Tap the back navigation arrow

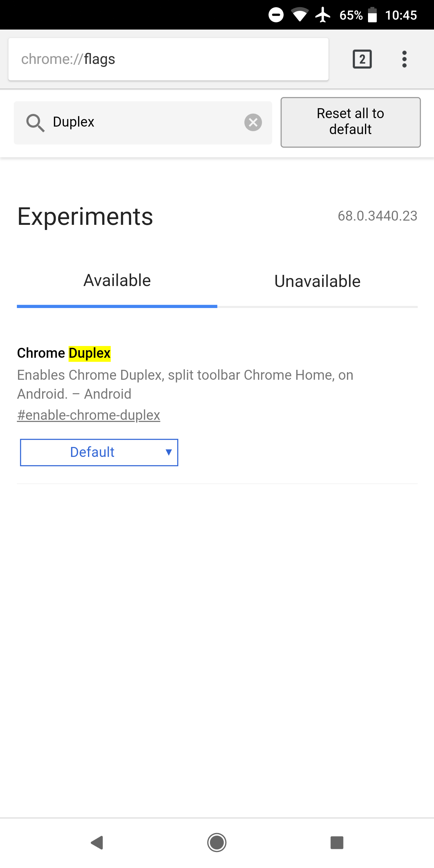click(97, 842)
